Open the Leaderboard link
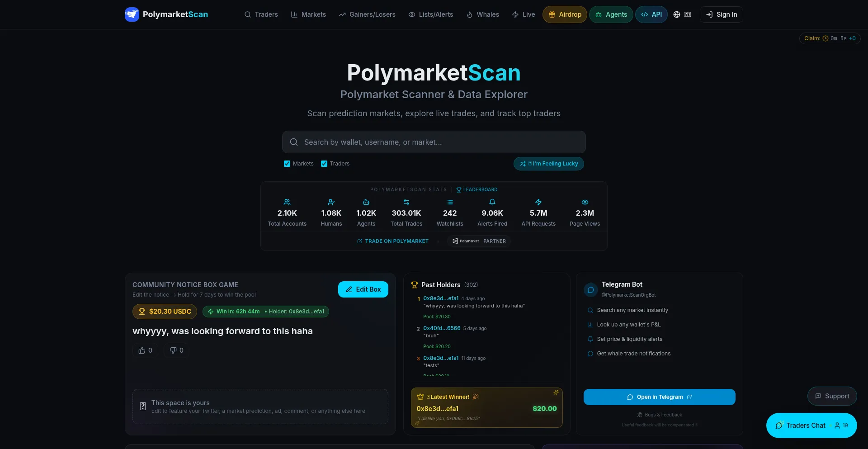 pyautogui.click(x=476, y=189)
